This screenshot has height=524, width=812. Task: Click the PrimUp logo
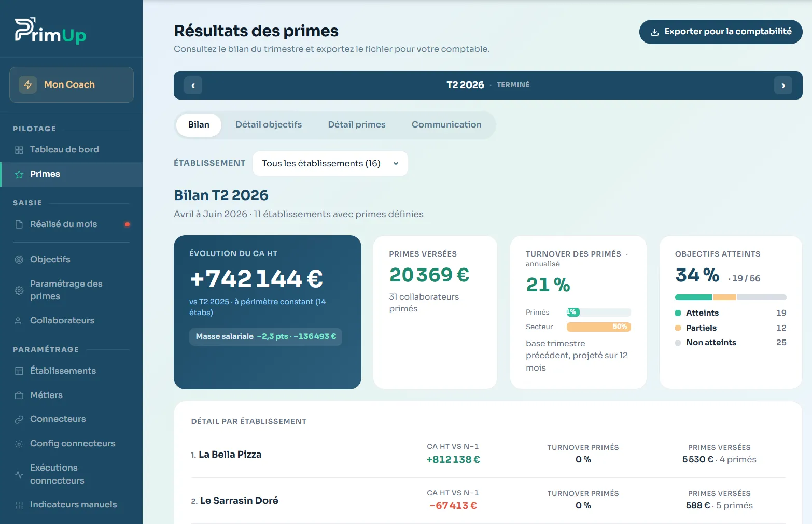(50, 31)
